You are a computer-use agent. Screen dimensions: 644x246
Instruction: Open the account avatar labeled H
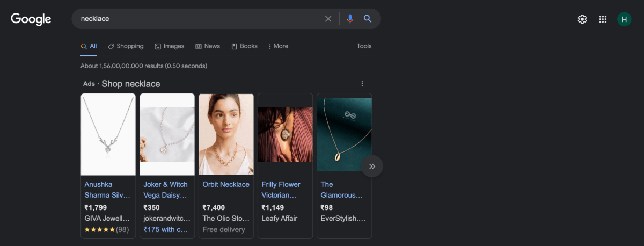point(624,19)
